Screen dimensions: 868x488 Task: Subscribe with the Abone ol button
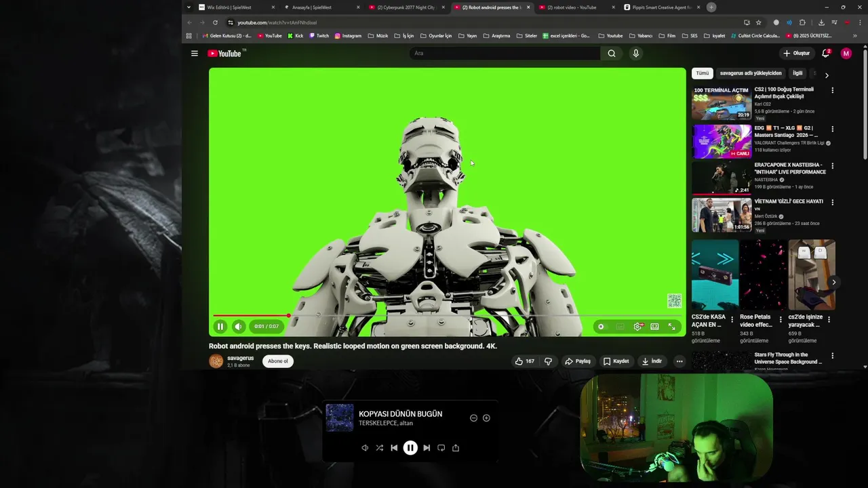[278, 361]
